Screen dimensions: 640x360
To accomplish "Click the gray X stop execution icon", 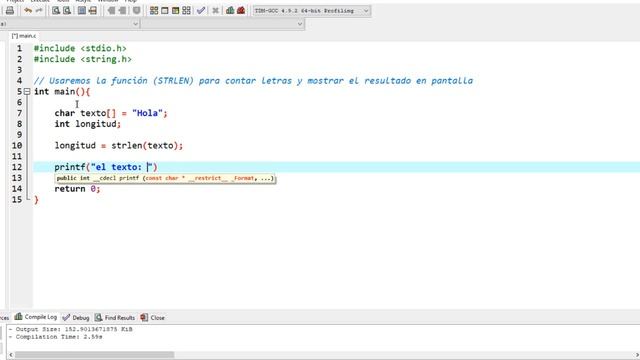I will coord(216,11).
